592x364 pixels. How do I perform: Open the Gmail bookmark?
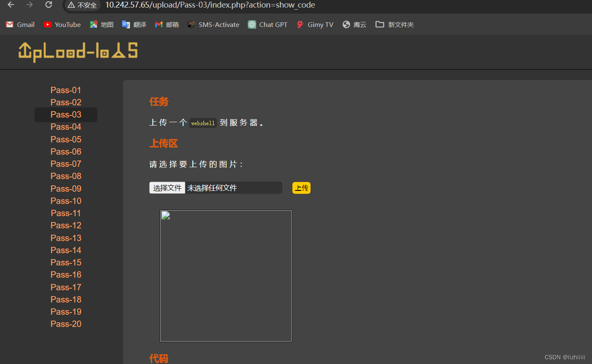tap(20, 24)
